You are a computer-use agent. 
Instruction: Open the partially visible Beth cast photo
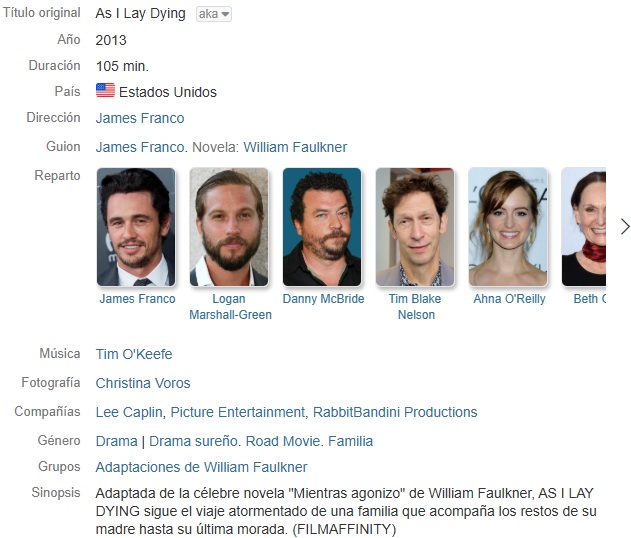pyautogui.click(x=584, y=227)
